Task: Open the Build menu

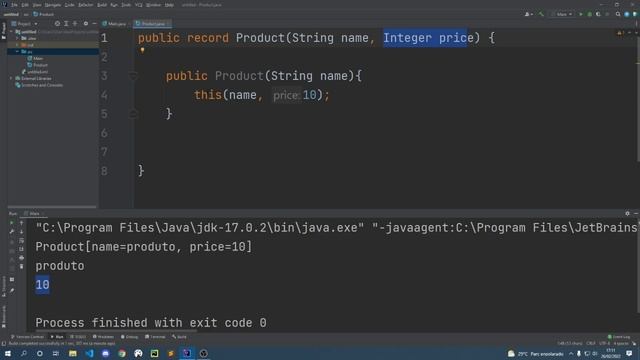Action: 102,5
